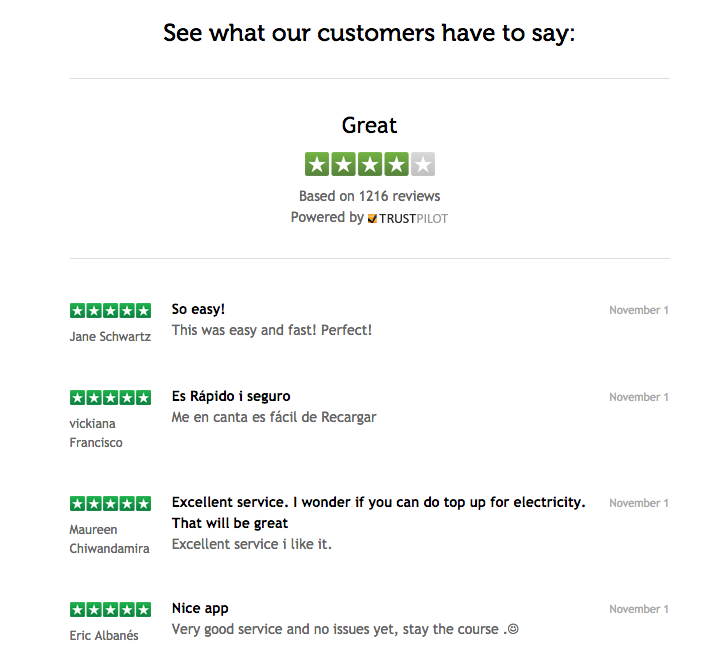Open the 'Nice app' review title
The height and width of the screenshot is (668, 702).
tap(200, 608)
